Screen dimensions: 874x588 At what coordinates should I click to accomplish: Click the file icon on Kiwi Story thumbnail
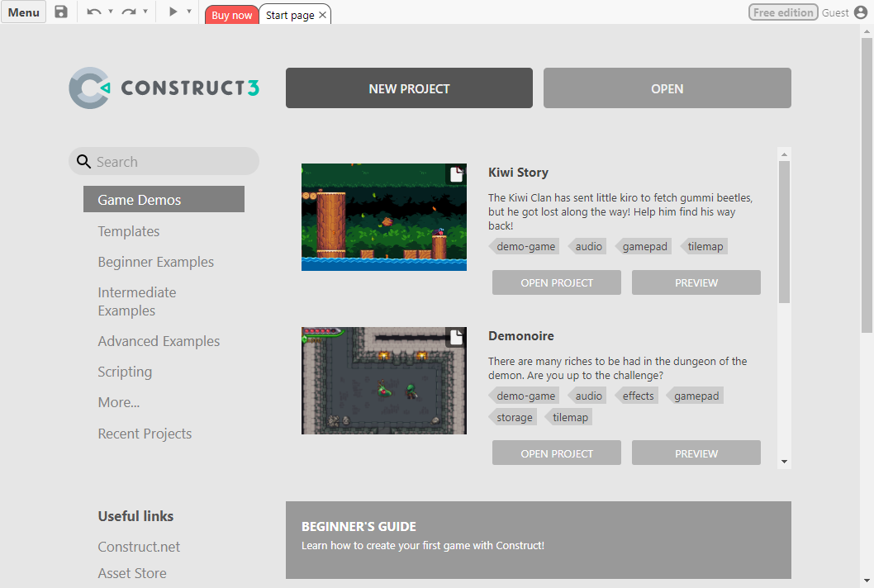(x=455, y=174)
